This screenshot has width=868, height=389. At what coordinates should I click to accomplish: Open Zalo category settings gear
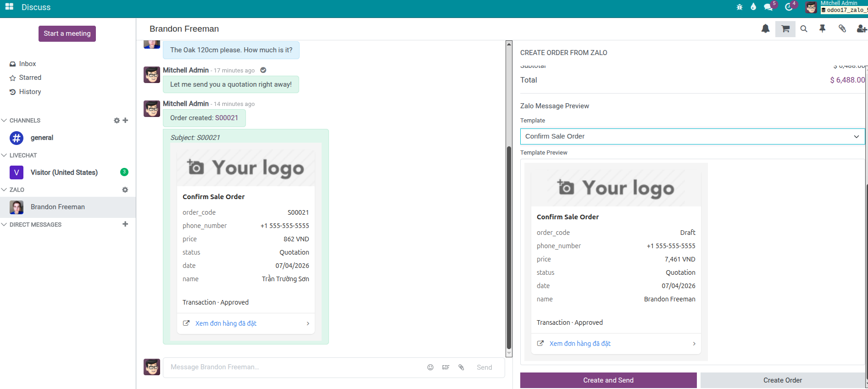[125, 190]
